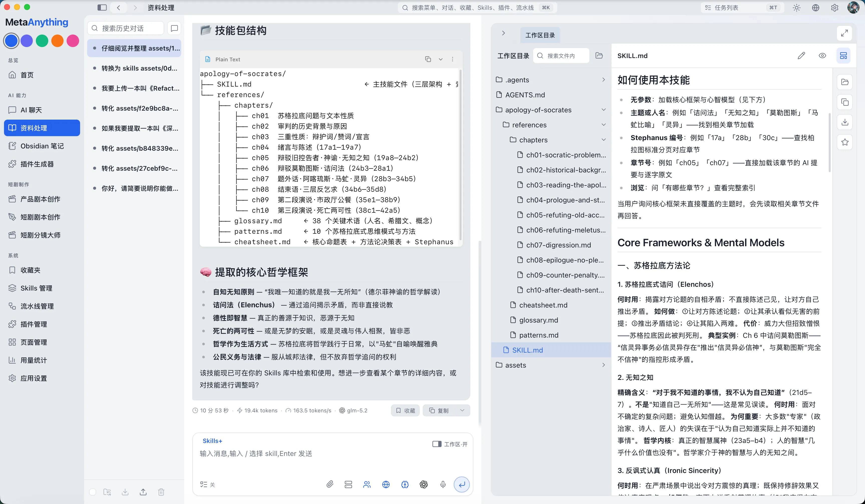This screenshot has width=865, height=504.
Task: Open folder icon next to file search
Action: point(599,56)
